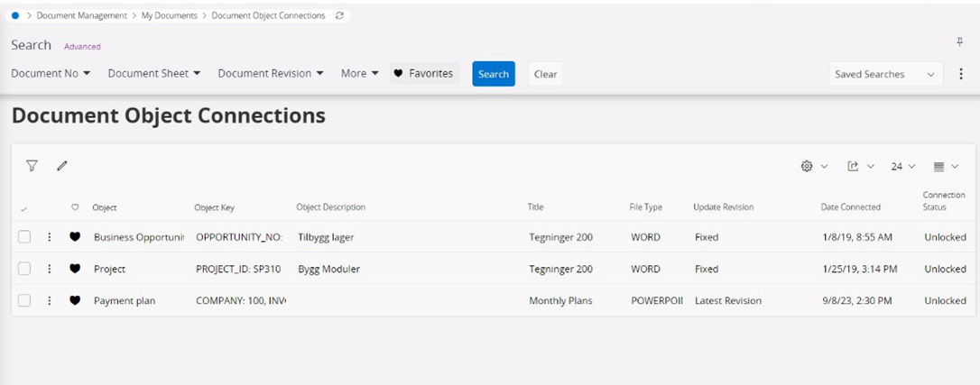
Task: Open the Saved Searches dropdown
Action: [884, 74]
